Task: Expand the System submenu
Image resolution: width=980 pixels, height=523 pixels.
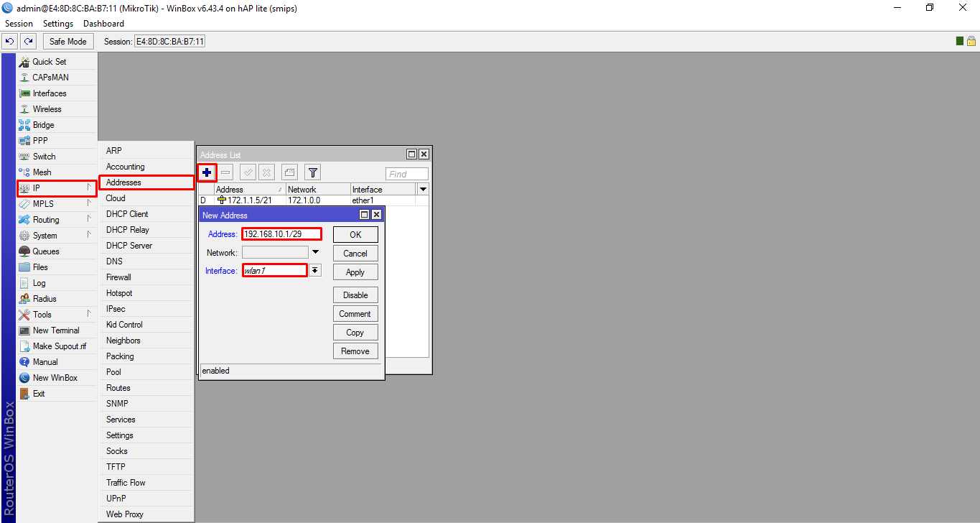Action: (x=57, y=236)
